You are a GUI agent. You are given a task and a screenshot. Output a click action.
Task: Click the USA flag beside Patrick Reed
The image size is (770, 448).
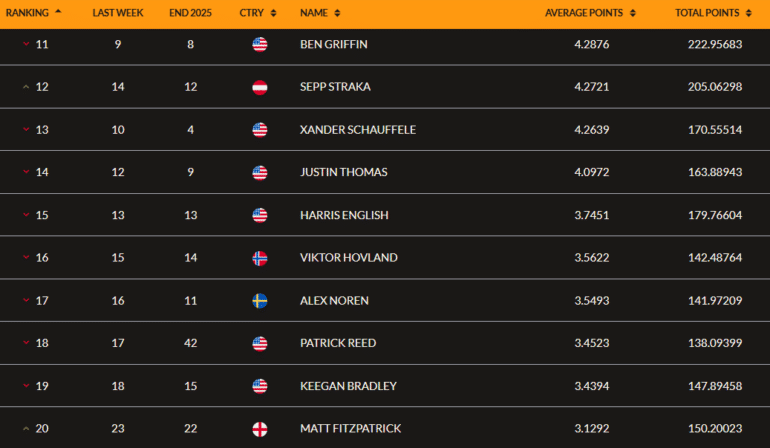pyautogui.click(x=260, y=343)
